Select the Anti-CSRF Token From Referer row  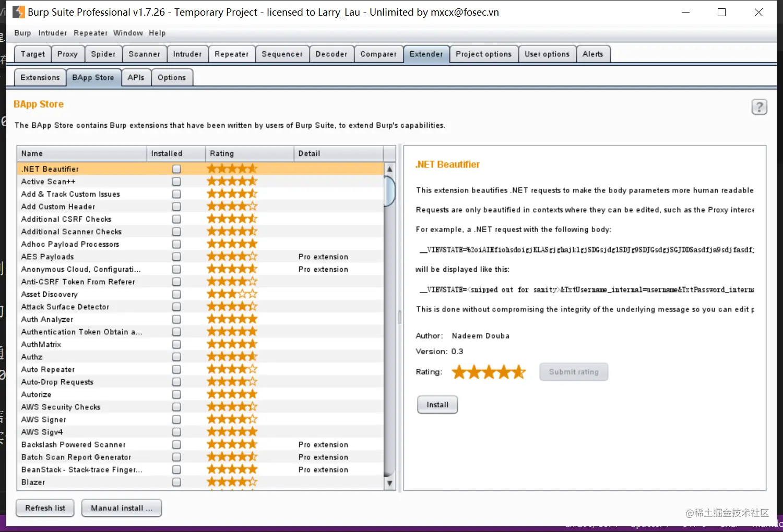pyautogui.click(x=200, y=282)
